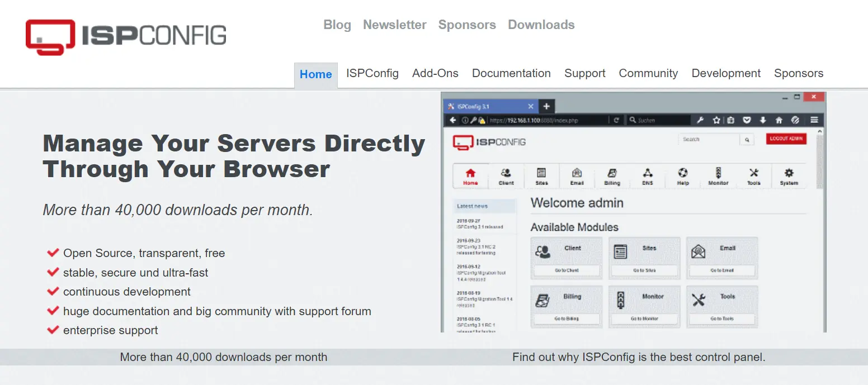Click the downloads arrow icon in the demo browser toolbar

click(762, 120)
